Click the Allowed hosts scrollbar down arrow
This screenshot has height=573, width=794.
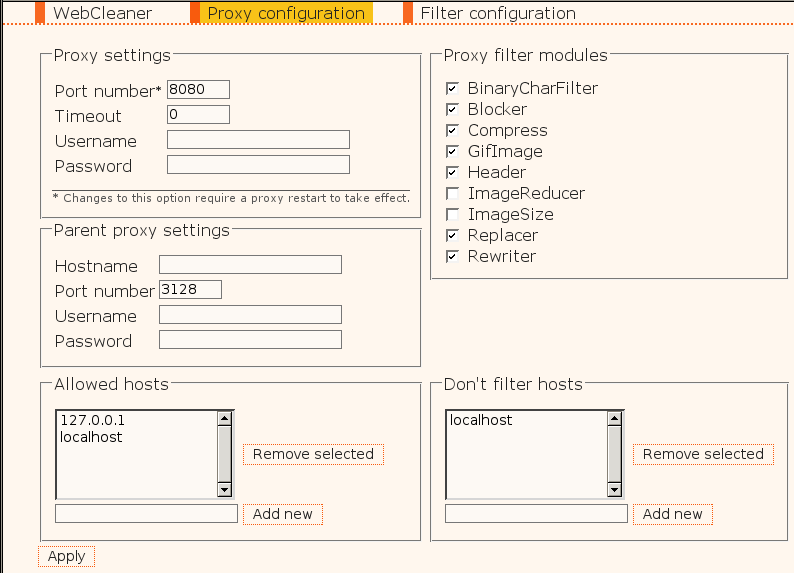tap(224, 490)
